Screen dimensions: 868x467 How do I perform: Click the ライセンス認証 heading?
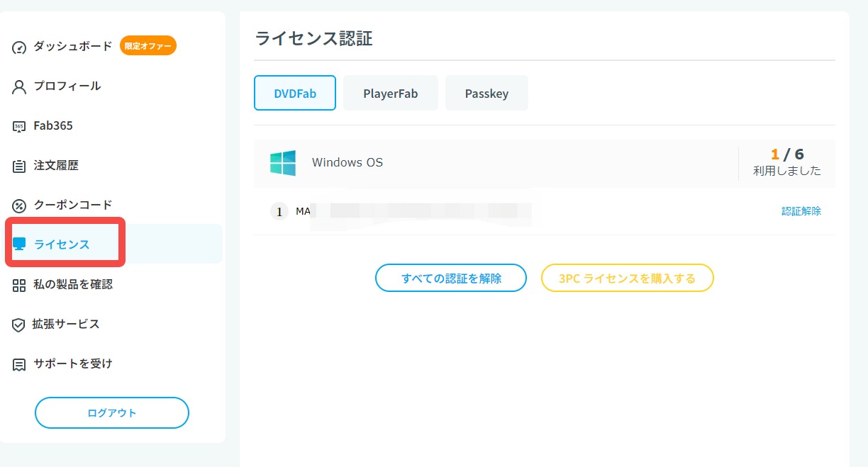coord(313,38)
